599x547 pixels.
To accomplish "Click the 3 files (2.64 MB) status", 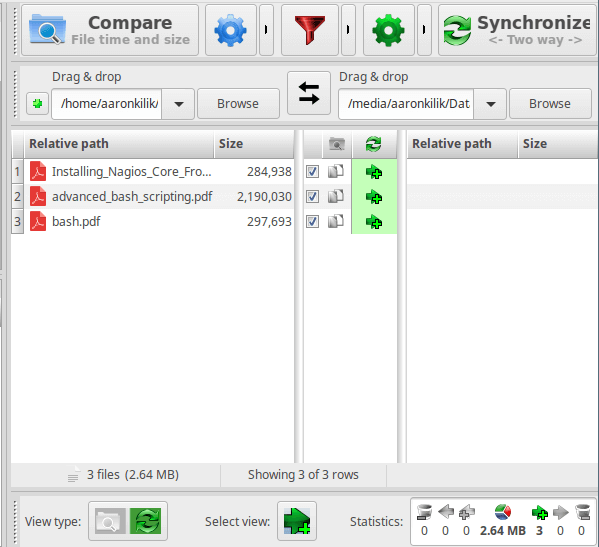I will (x=133, y=475).
